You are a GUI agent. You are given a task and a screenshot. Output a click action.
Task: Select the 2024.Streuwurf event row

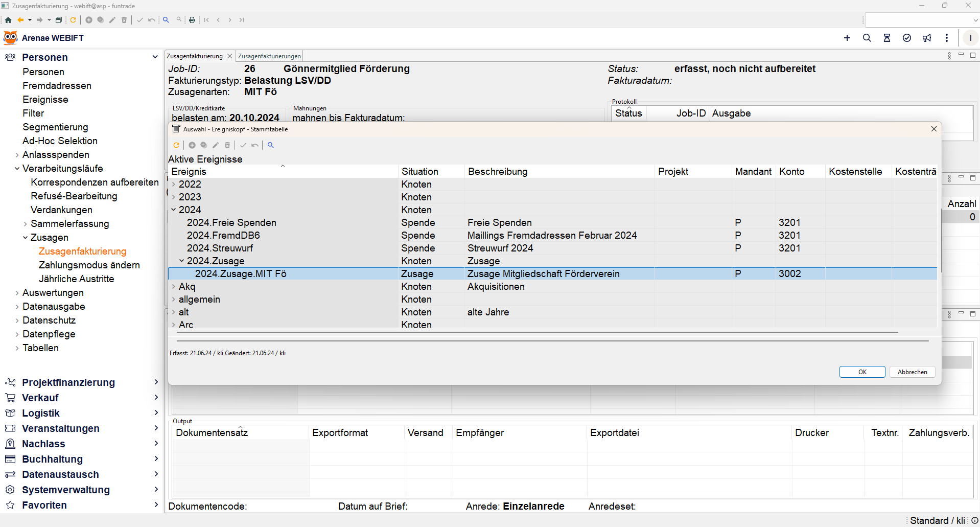[220, 248]
